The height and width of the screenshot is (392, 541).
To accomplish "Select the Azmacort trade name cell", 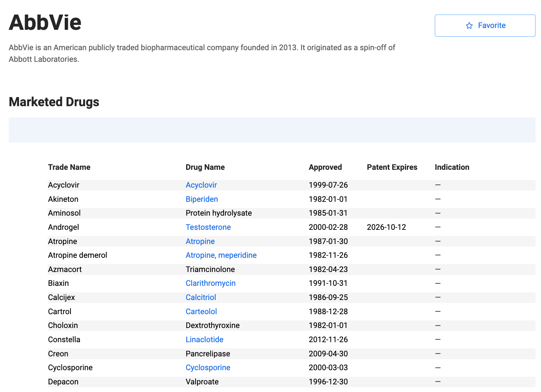I will pyautogui.click(x=65, y=269).
